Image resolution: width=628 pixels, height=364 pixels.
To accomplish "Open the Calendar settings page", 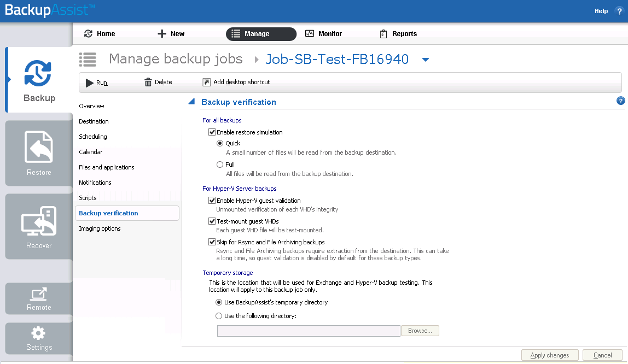I will (x=90, y=152).
